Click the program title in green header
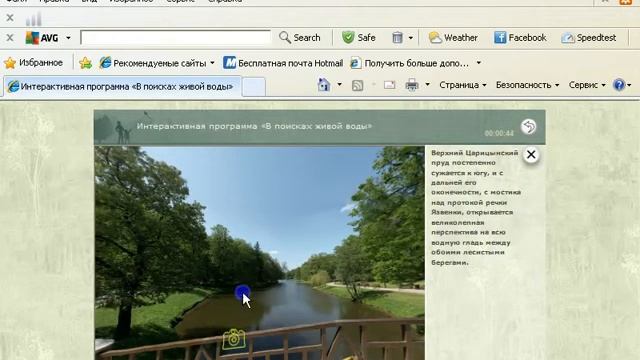Viewport: 640px width, 360px height. point(254,126)
